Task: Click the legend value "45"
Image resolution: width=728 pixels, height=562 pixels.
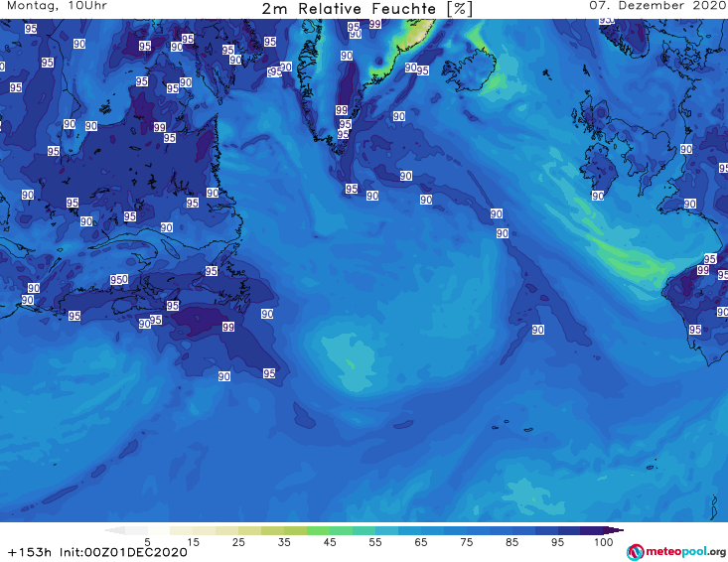Action: pos(329,542)
